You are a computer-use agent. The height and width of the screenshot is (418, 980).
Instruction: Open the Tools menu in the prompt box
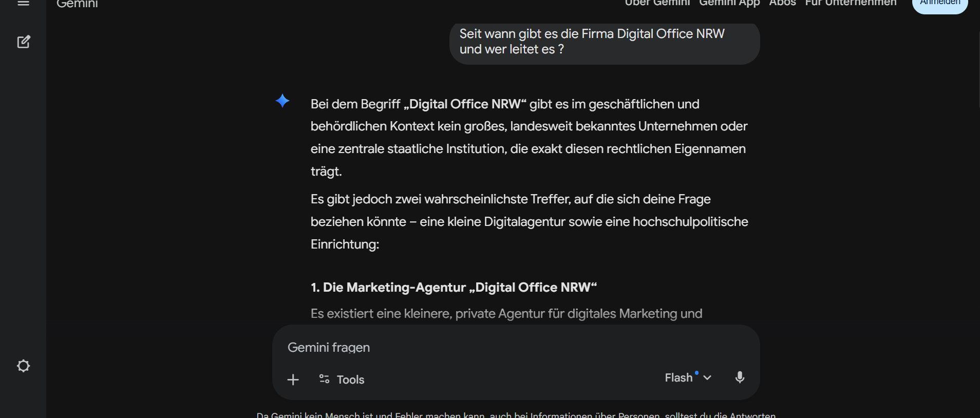tap(342, 379)
